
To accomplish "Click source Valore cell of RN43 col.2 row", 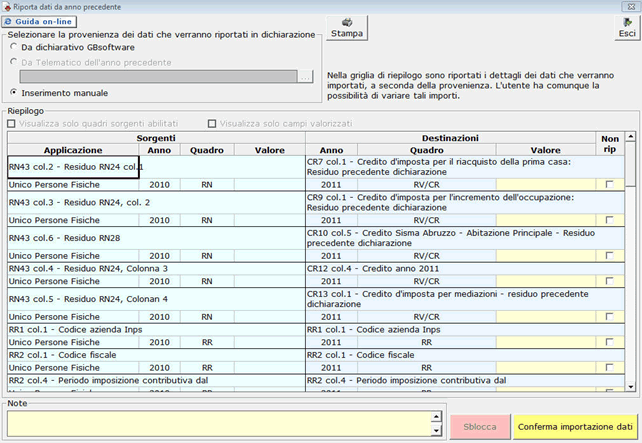I will click(270, 185).
